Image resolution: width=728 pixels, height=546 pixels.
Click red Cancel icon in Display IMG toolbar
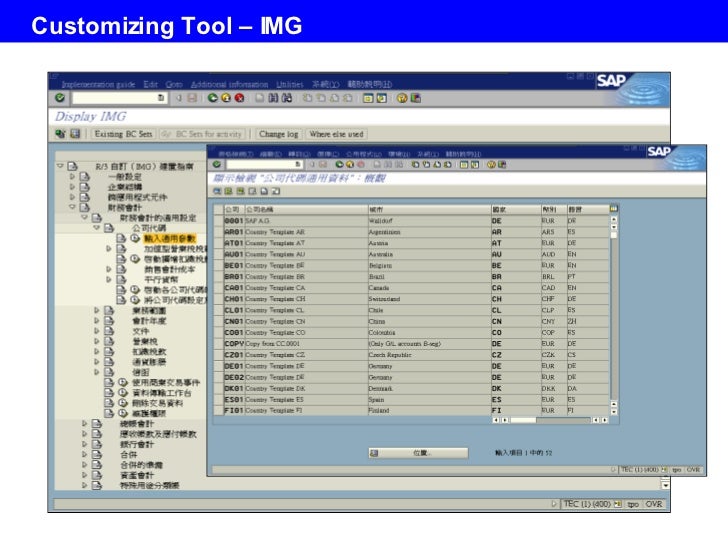point(240,98)
